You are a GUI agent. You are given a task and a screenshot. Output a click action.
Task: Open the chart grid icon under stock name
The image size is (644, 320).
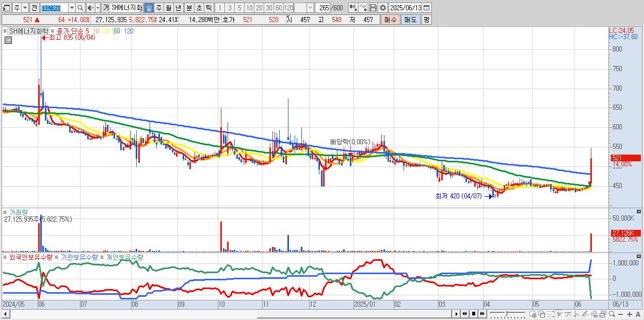8,40
